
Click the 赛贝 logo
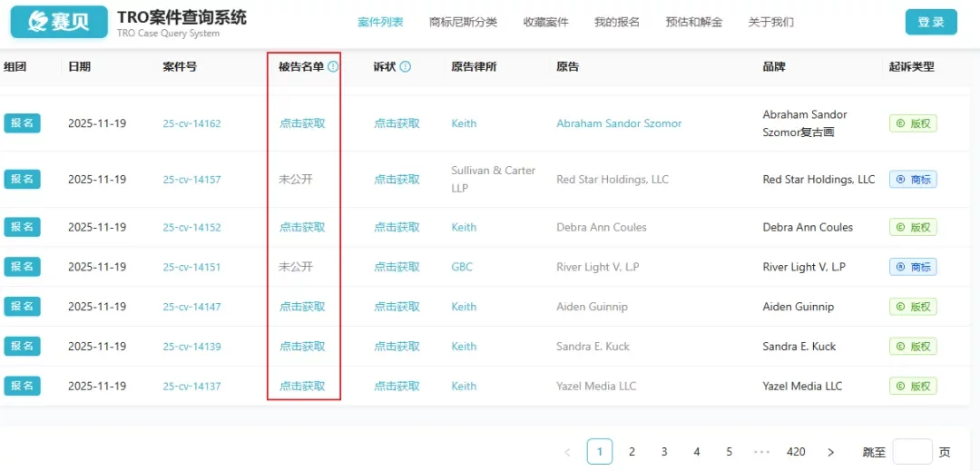[x=59, y=23]
